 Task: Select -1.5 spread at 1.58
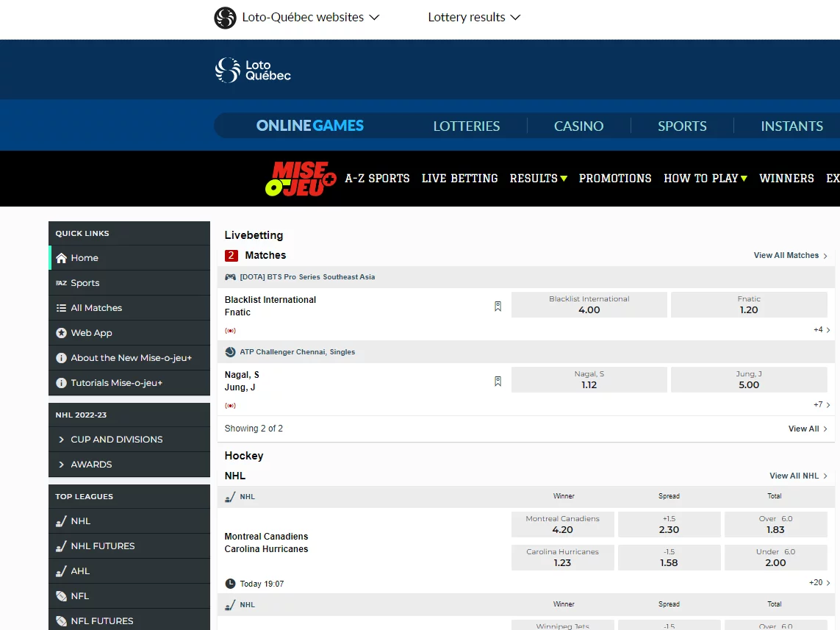pos(669,558)
